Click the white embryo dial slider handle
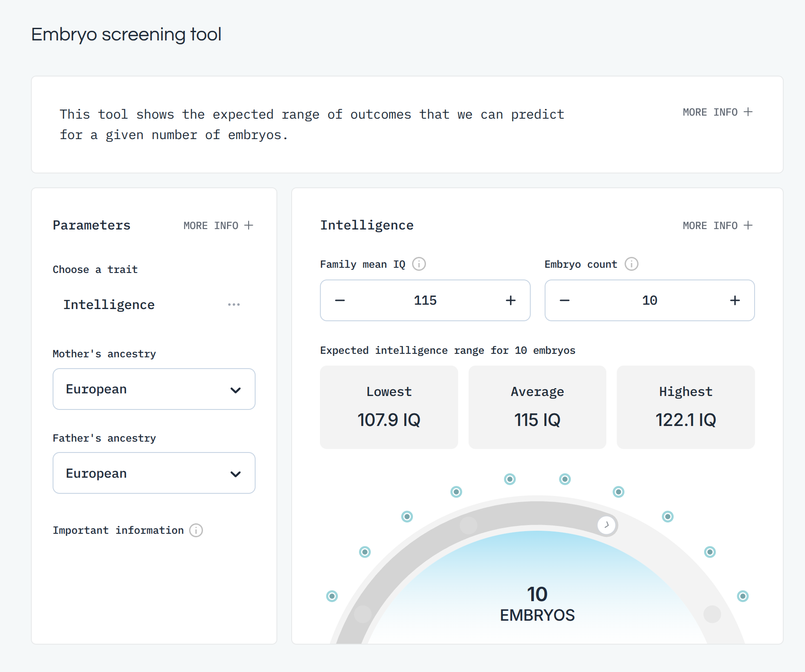This screenshot has height=672, width=805. pyautogui.click(x=606, y=525)
